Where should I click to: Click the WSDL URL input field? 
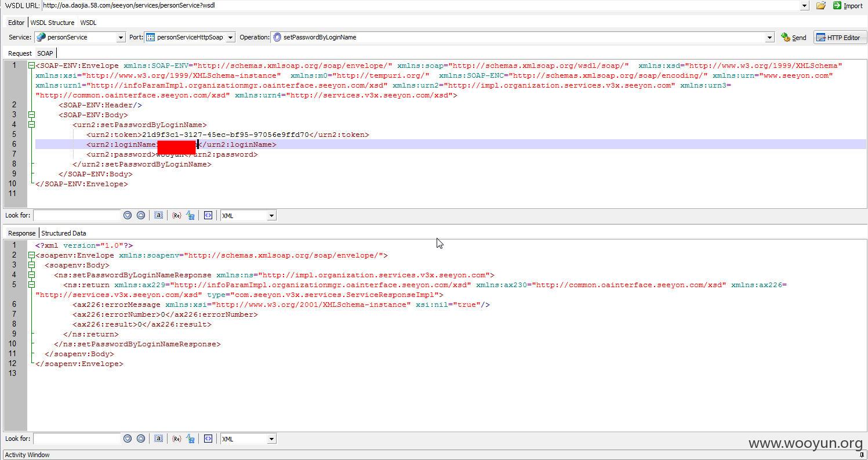point(422,5)
